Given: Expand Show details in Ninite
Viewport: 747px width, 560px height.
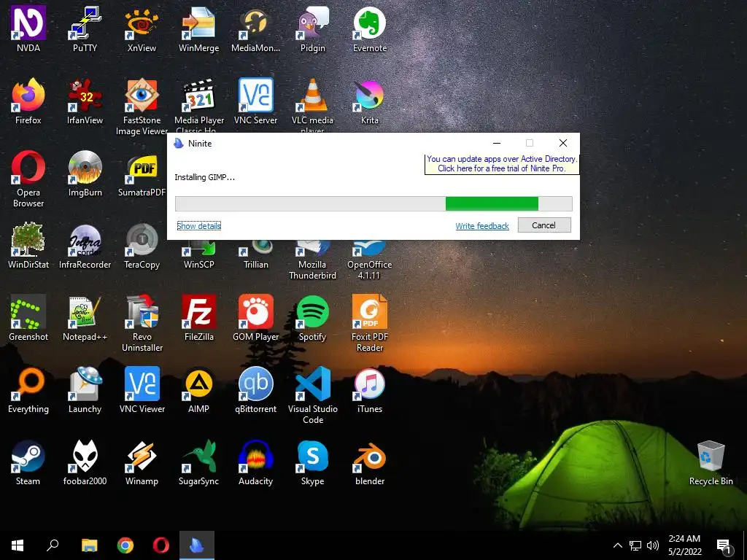Looking at the screenshot, I should point(198,226).
